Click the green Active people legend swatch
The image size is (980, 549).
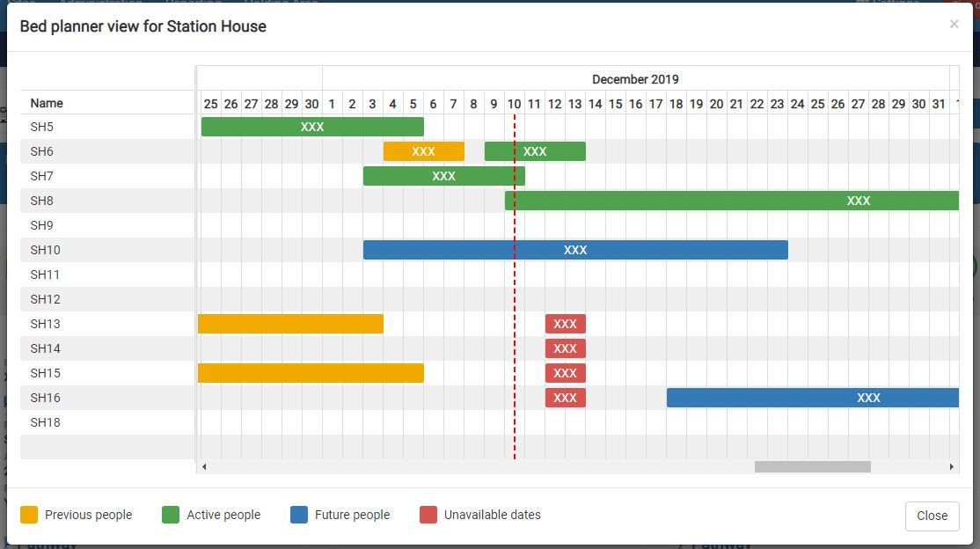coord(172,515)
